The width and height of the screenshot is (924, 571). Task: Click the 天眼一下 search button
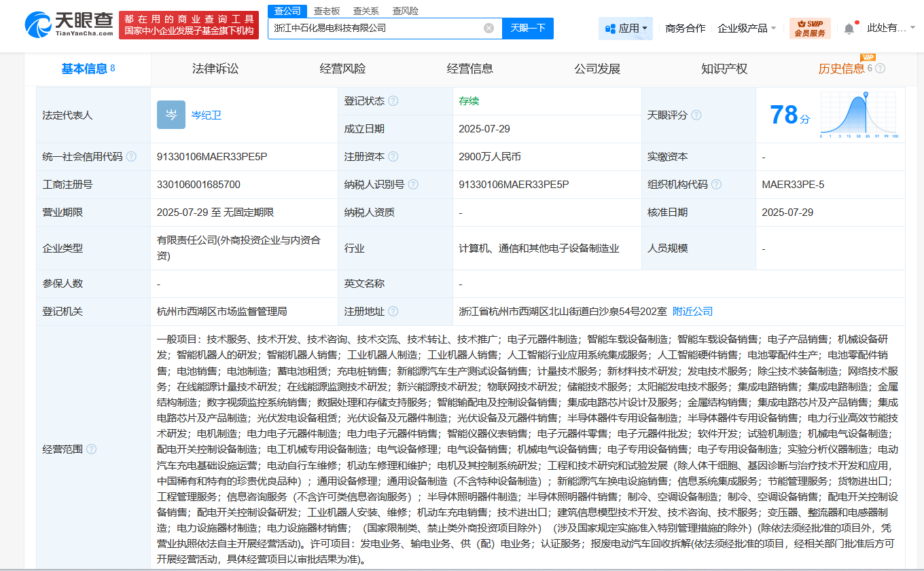[528, 28]
